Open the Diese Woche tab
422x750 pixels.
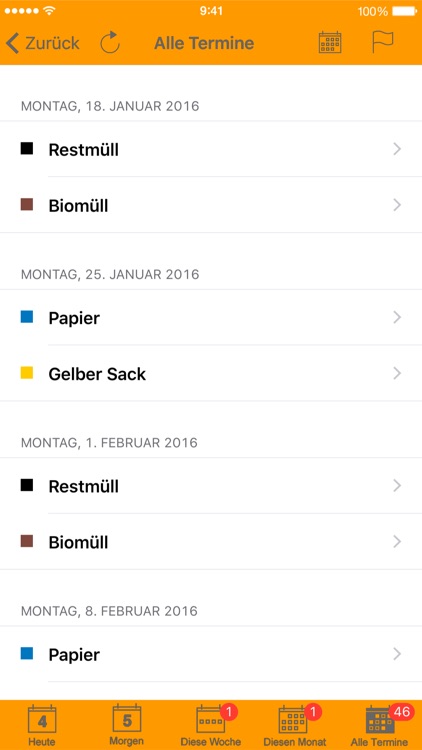pyautogui.click(x=211, y=725)
